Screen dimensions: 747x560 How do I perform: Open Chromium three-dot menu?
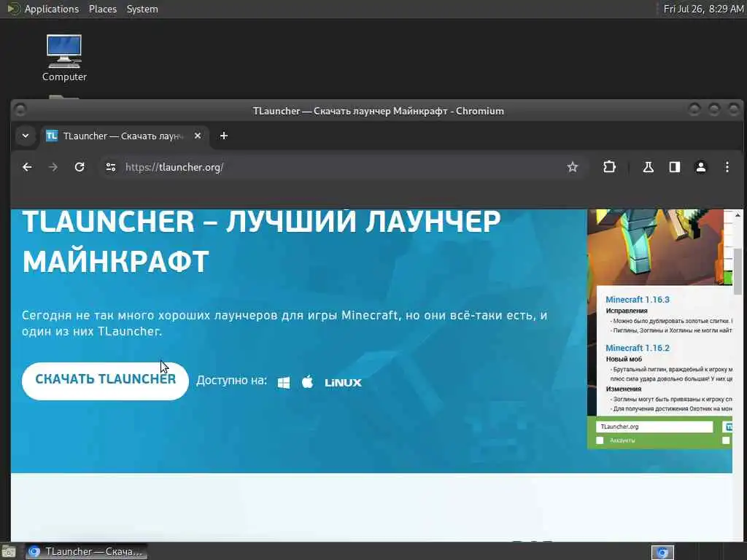click(x=727, y=167)
